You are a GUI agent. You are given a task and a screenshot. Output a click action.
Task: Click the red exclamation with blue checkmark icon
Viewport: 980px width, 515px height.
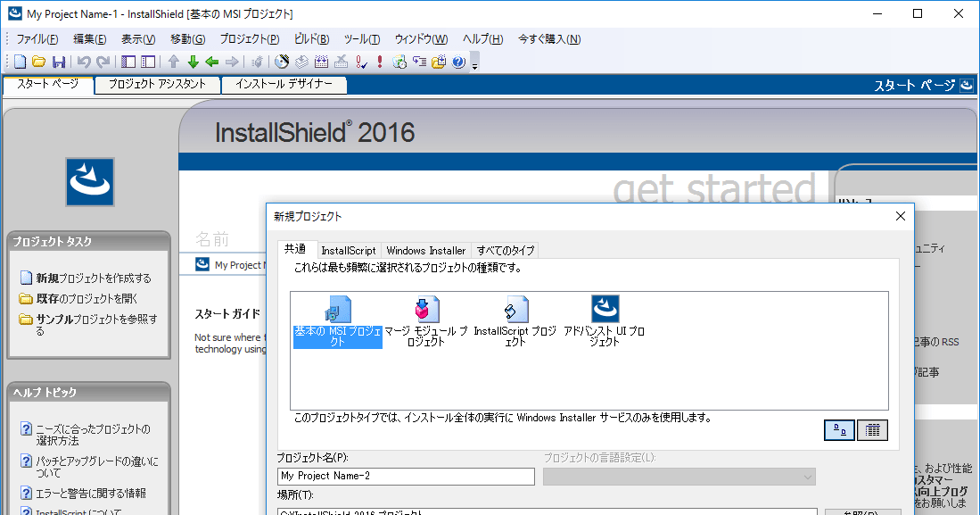point(360,62)
